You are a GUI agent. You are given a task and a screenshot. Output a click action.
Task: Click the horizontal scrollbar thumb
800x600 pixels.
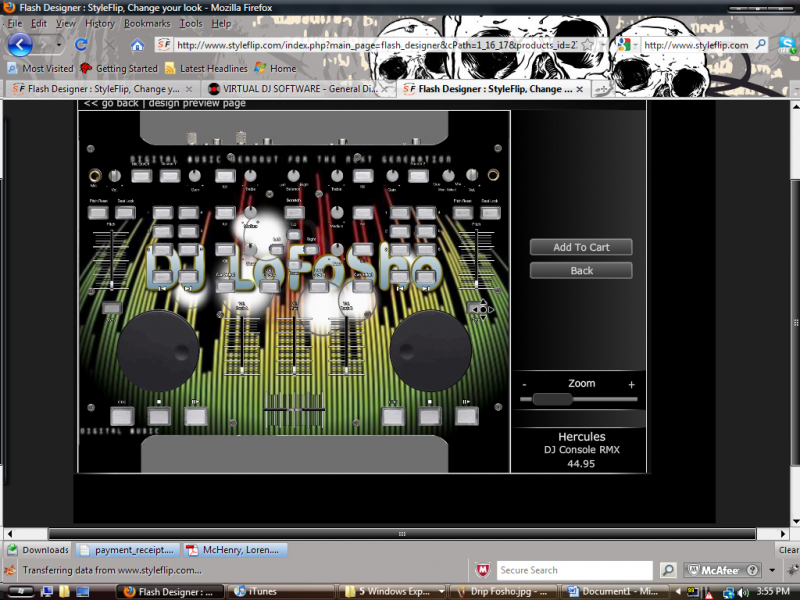pos(402,534)
